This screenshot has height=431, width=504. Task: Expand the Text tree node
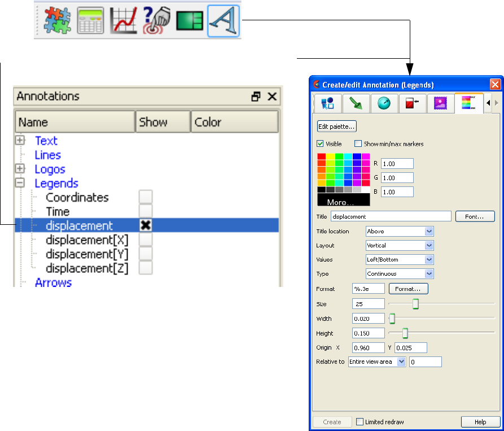(20, 140)
